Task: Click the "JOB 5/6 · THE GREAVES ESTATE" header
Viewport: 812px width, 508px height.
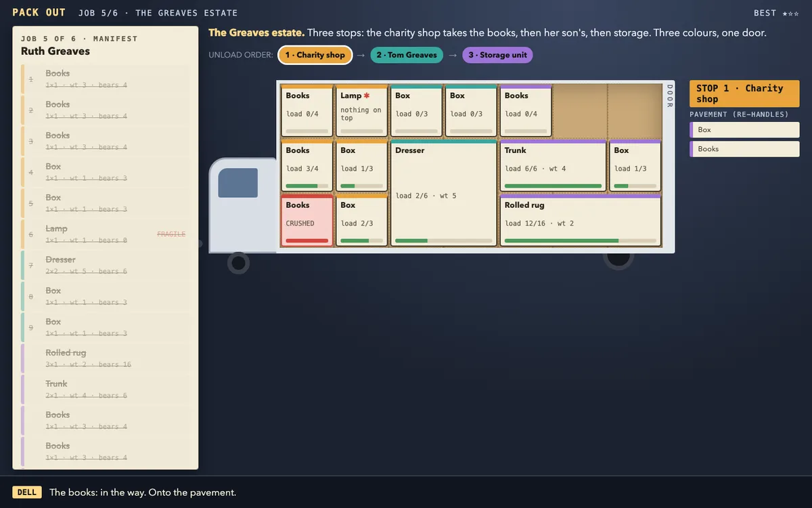Action: pyautogui.click(x=158, y=13)
